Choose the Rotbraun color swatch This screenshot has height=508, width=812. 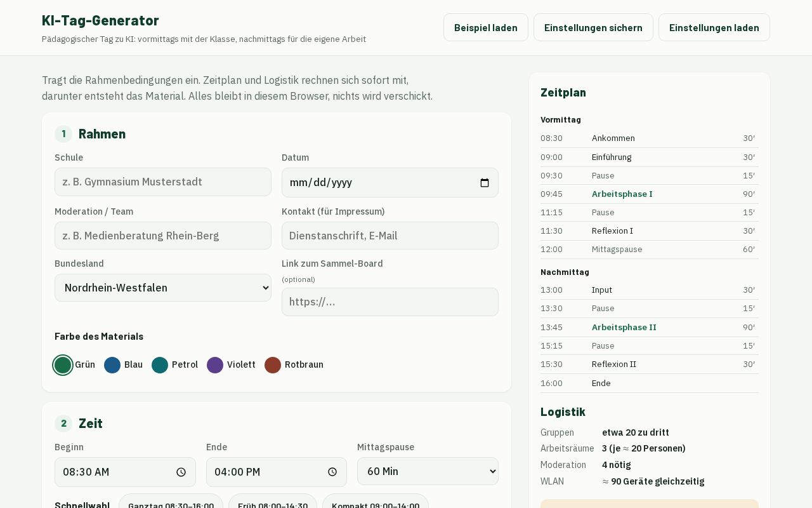click(273, 365)
